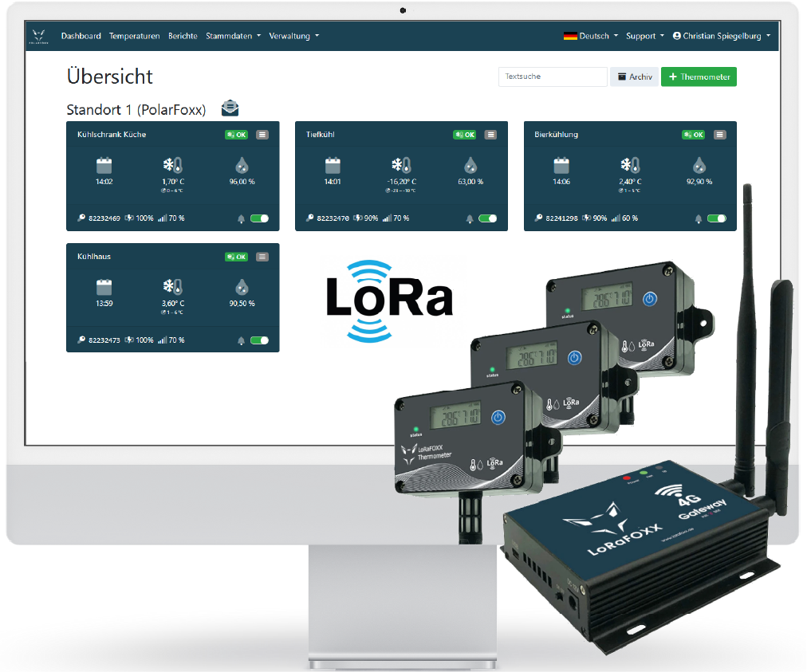Switch off the Kühlhaus alarm toggle
Viewport: 807px width, 672px height.
259,340
